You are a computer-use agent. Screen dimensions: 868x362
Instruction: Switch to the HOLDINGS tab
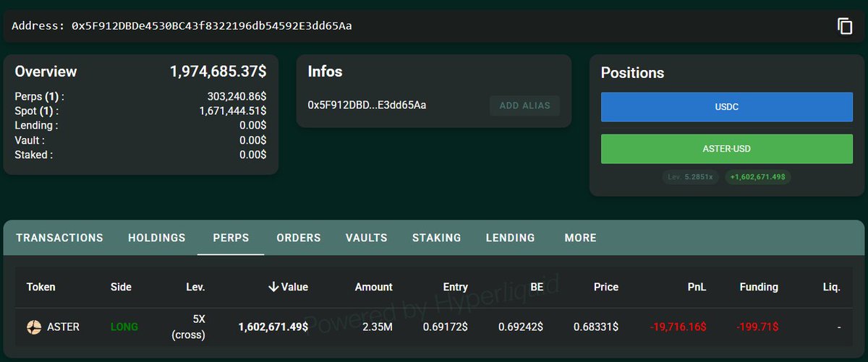(x=157, y=238)
